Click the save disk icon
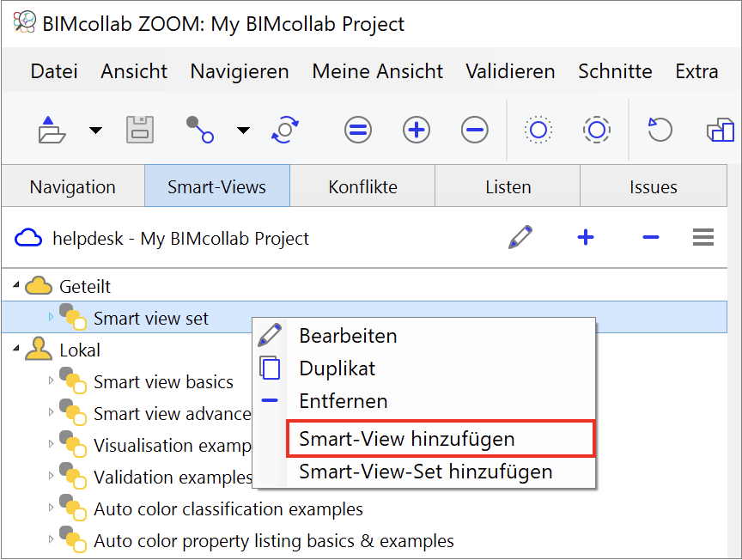The width and height of the screenshot is (742, 560). [140, 129]
